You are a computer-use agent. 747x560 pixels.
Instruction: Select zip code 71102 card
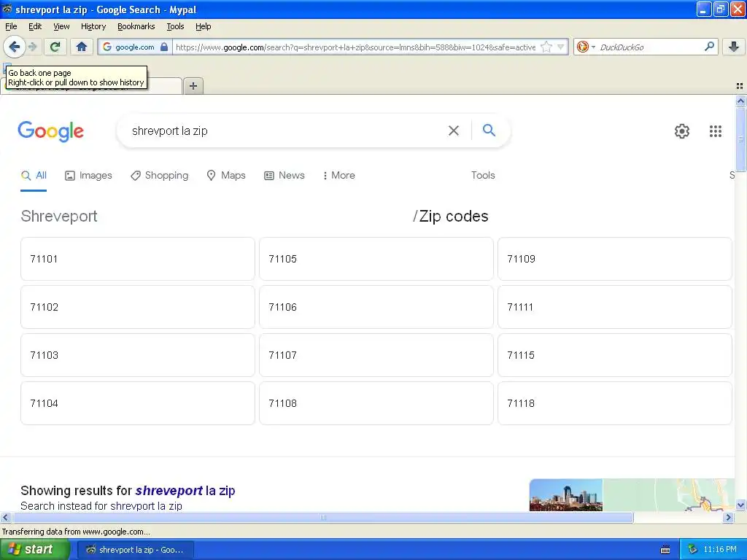tap(138, 307)
